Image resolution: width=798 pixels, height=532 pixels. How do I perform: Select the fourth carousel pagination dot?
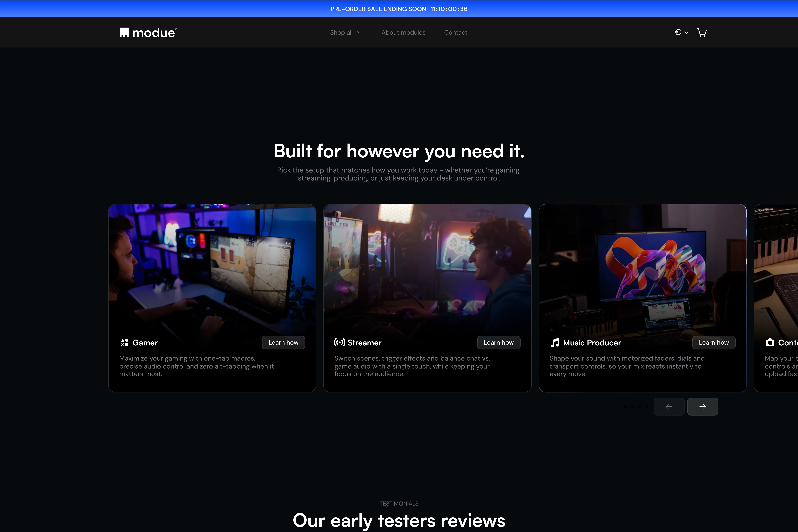[647, 407]
